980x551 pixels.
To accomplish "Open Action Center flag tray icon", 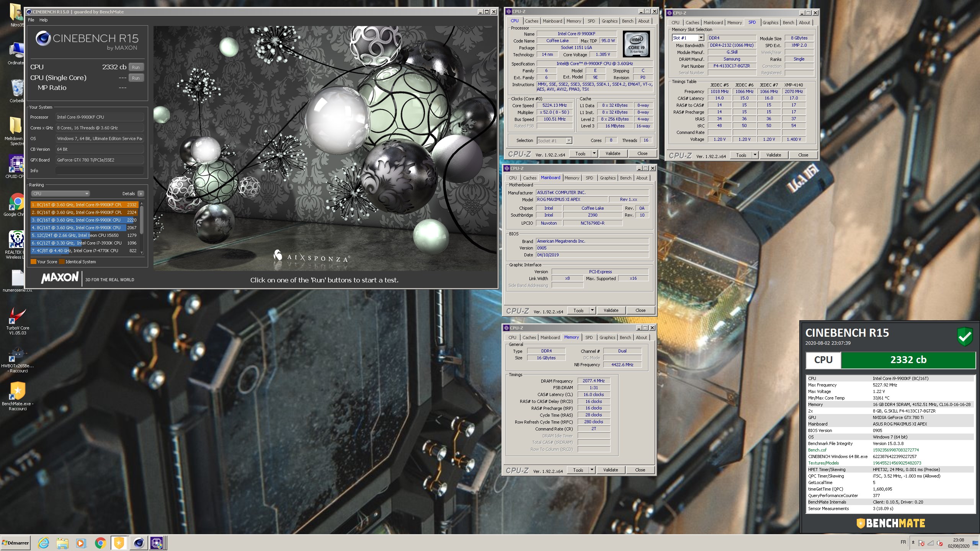I will click(x=921, y=543).
